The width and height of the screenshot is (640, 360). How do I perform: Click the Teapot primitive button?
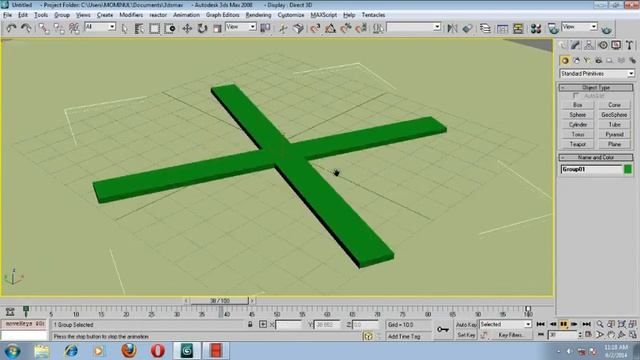[578, 144]
